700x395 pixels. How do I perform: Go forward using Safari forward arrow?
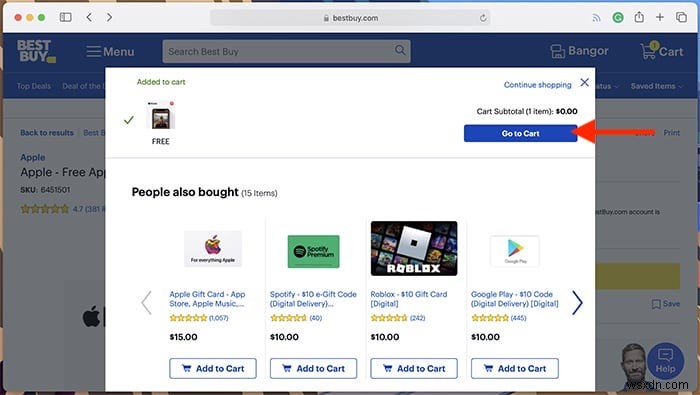coord(109,17)
